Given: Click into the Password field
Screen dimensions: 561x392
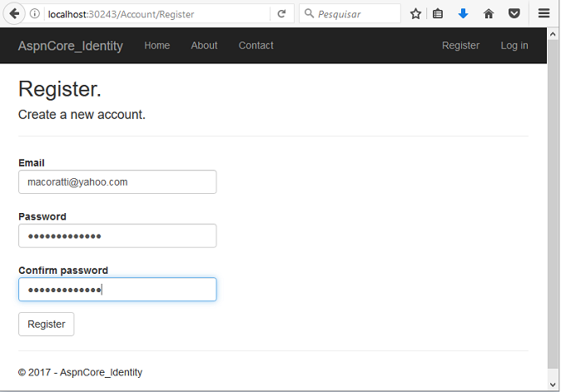Looking at the screenshot, I should 117,236.
